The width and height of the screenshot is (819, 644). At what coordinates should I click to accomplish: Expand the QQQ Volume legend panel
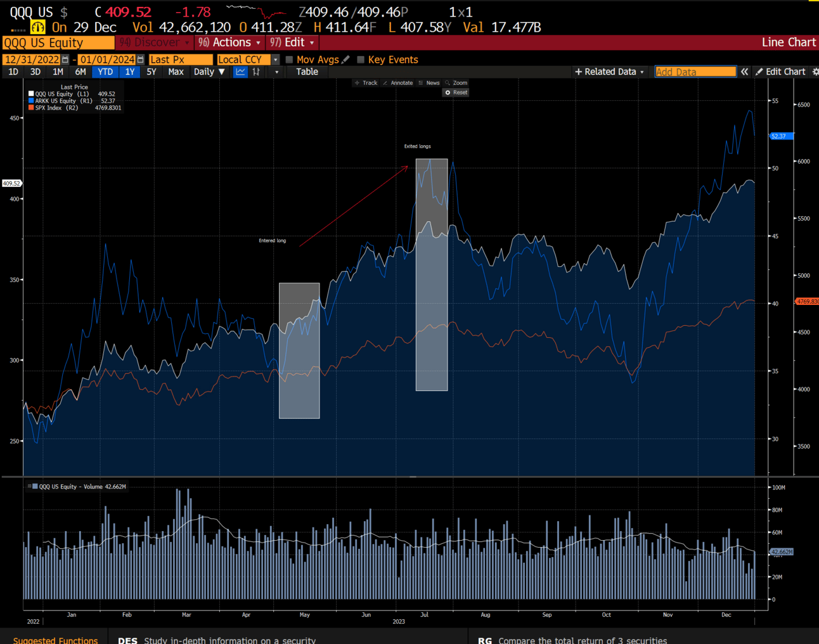click(x=29, y=486)
